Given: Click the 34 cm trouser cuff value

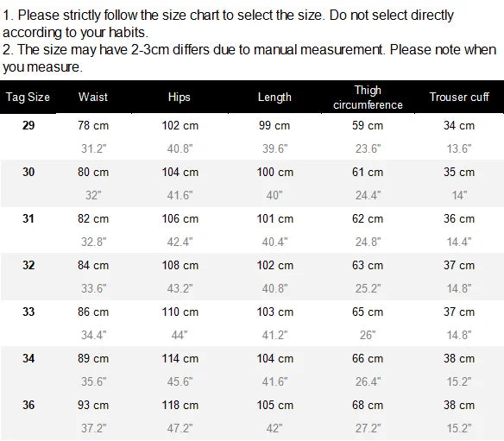Looking at the screenshot, I should 459,125.
